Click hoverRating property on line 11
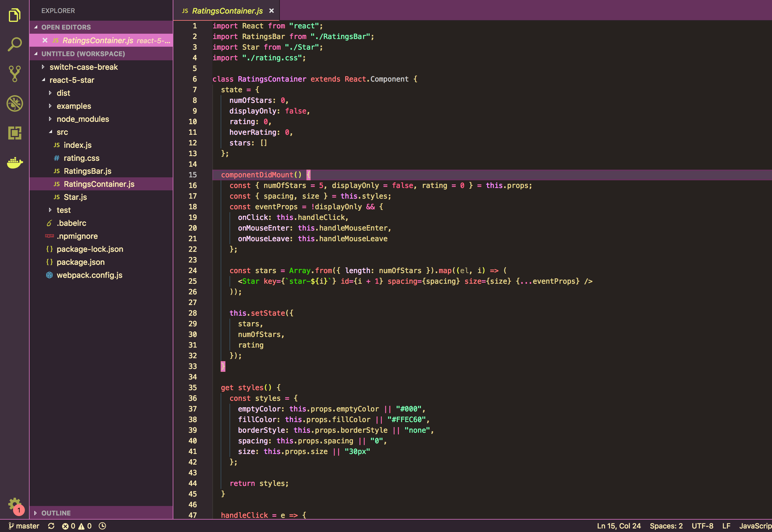 (253, 132)
